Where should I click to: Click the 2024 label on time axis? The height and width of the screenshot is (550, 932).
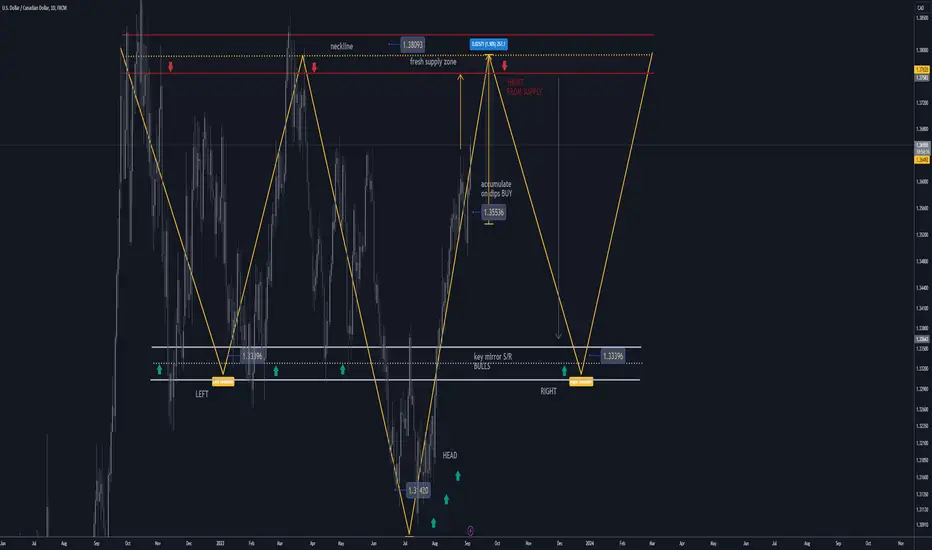tap(590, 543)
